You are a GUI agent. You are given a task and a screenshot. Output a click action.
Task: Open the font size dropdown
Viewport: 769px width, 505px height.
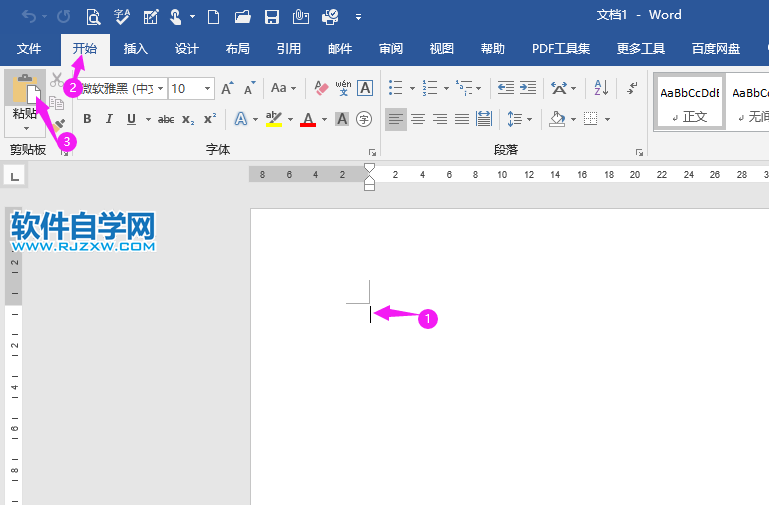[x=208, y=88]
